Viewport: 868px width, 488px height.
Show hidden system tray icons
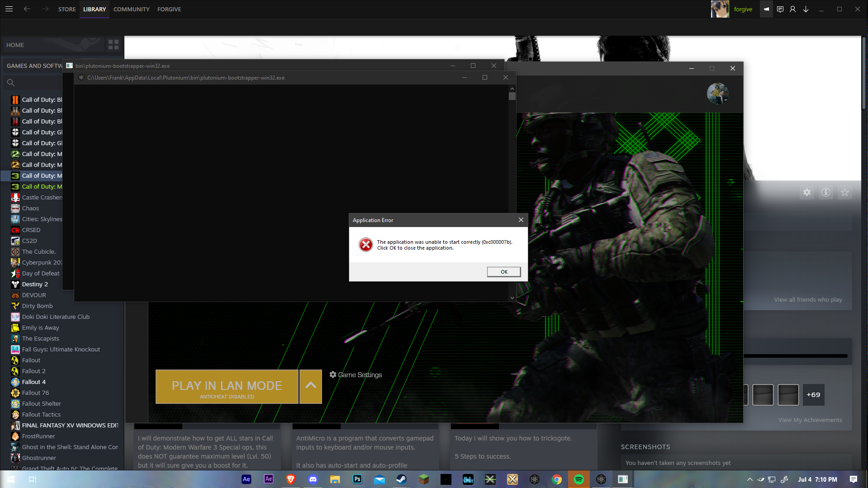pos(749,479)
